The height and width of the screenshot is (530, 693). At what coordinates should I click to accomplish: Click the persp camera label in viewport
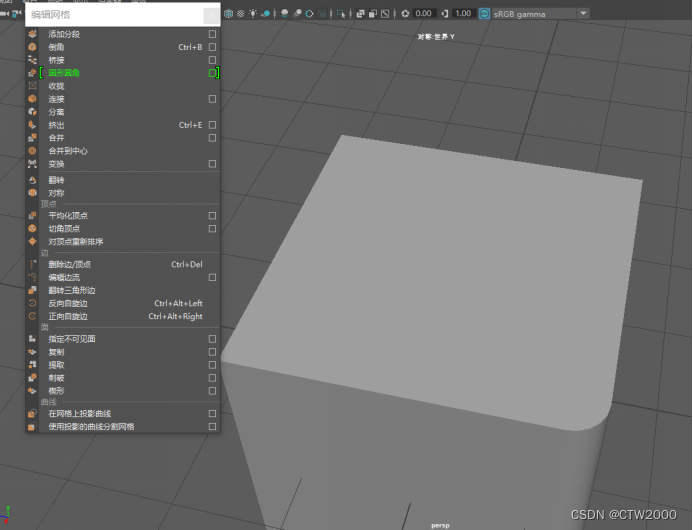pos(440,526)
